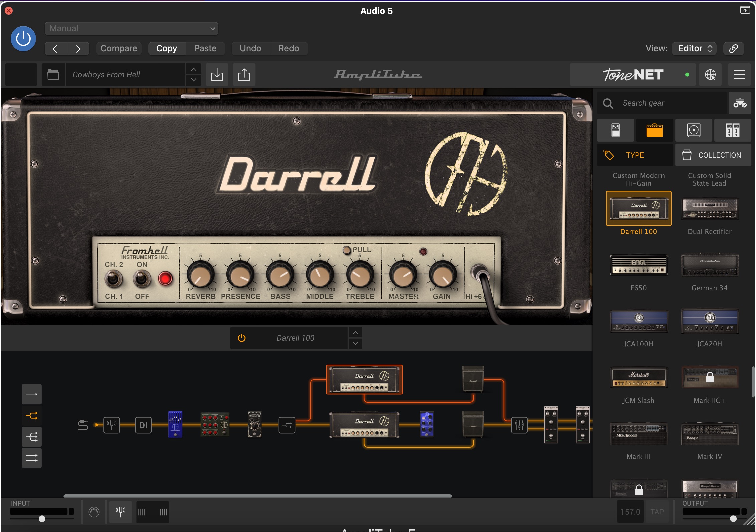Choose the E650 amp thumbnail
The image size is (756, 532).
[x=639, y=265]
